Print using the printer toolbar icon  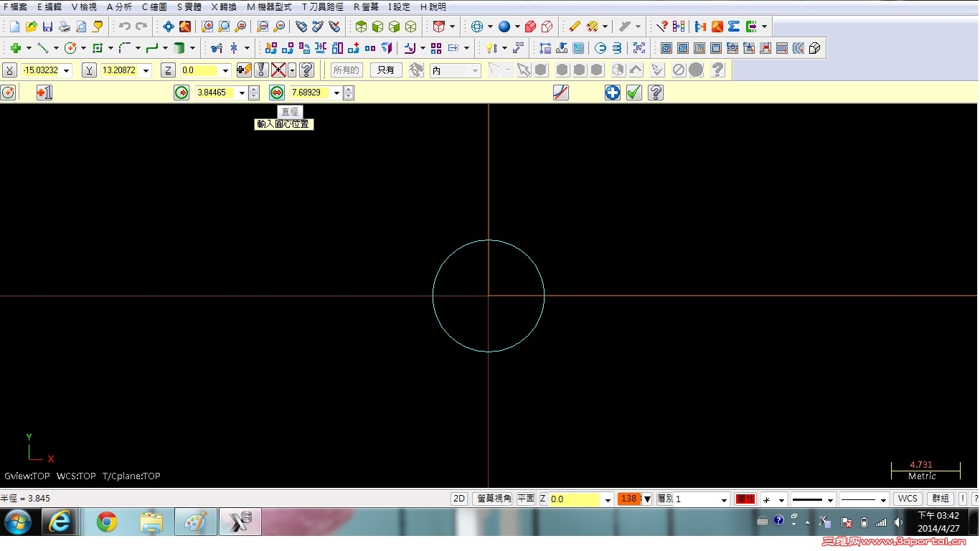pyautogui.click(x=65, y=27)
